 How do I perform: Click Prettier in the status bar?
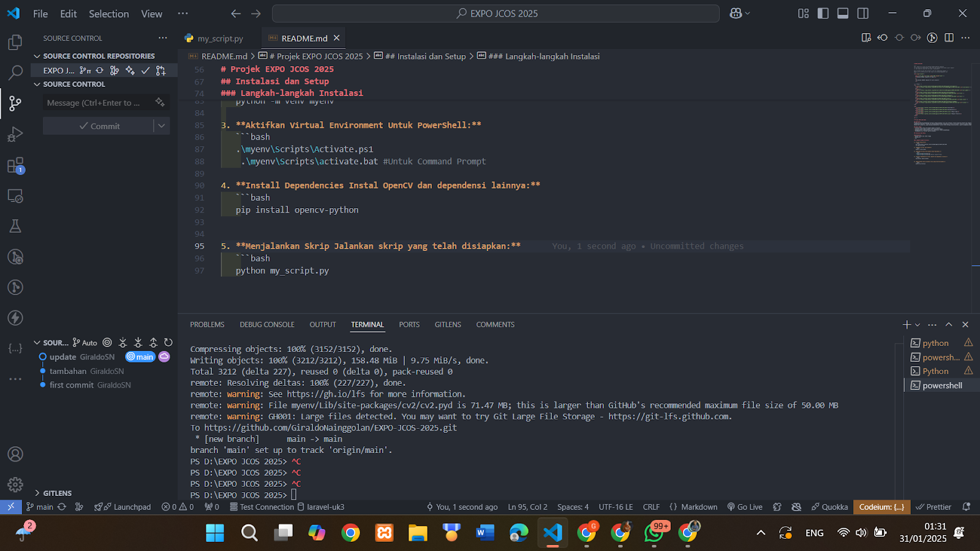pos(933,507)
